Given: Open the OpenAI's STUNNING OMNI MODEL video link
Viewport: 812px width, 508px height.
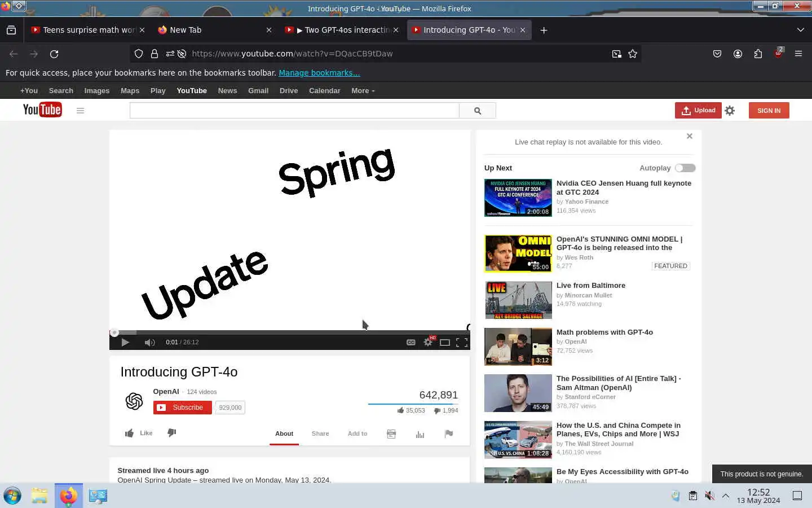Looking at the screenshot, I should tap(619, 243).
